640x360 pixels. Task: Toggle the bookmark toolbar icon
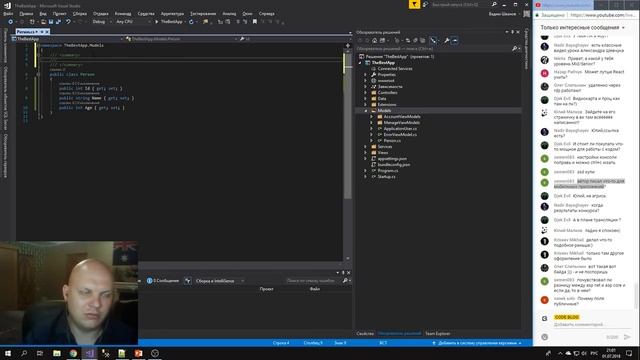pyautogui.click(x=255, y=22)
